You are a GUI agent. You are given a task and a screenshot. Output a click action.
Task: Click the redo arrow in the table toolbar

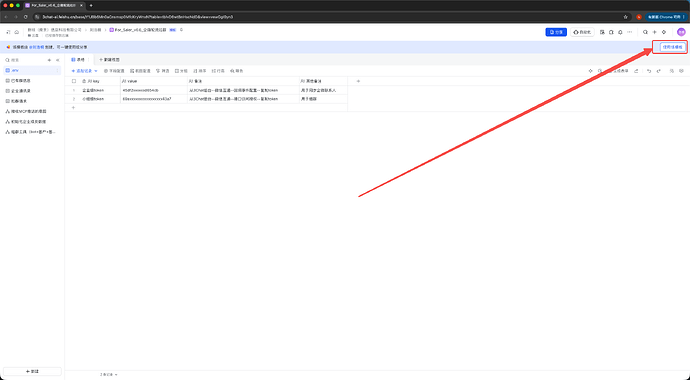coord(658,71)
